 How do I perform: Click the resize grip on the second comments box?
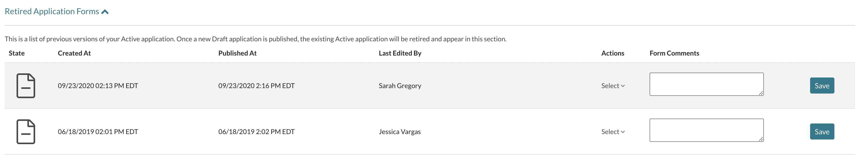click(x=761, y=139)
